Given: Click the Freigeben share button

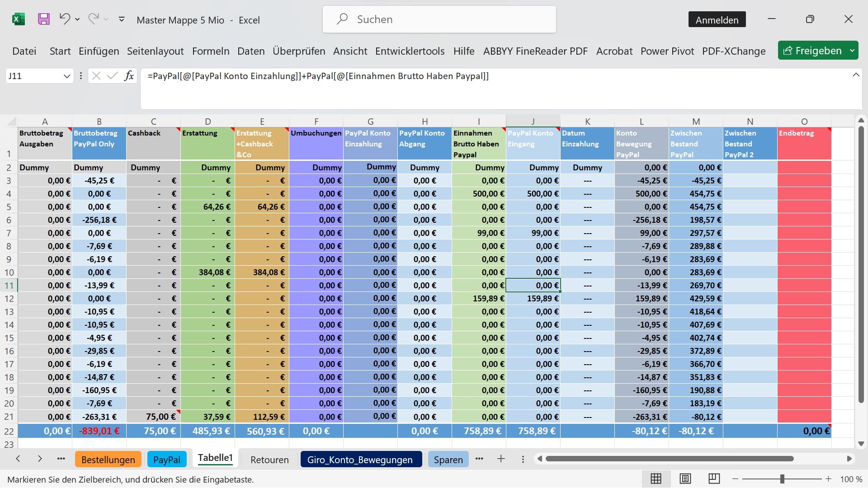Looking at the screenshot, I should click(812, 51).
